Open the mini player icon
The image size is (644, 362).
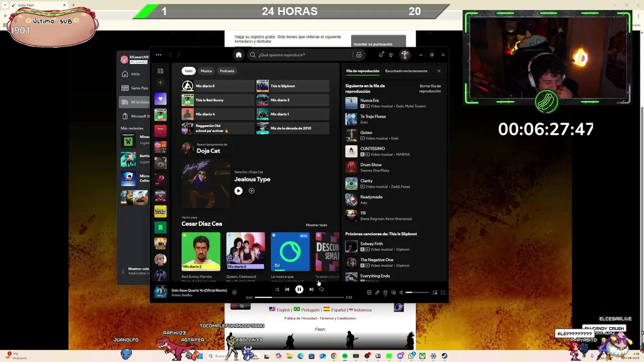point(435,292)
